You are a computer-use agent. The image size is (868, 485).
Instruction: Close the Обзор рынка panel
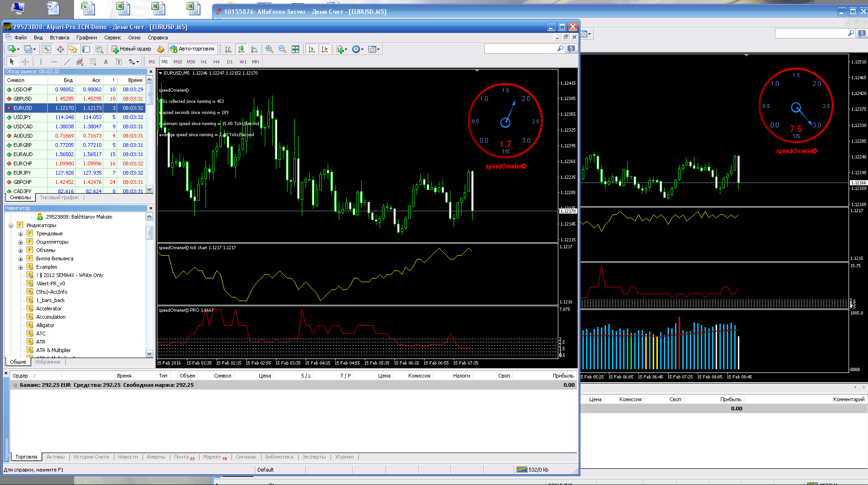(150, 71)
